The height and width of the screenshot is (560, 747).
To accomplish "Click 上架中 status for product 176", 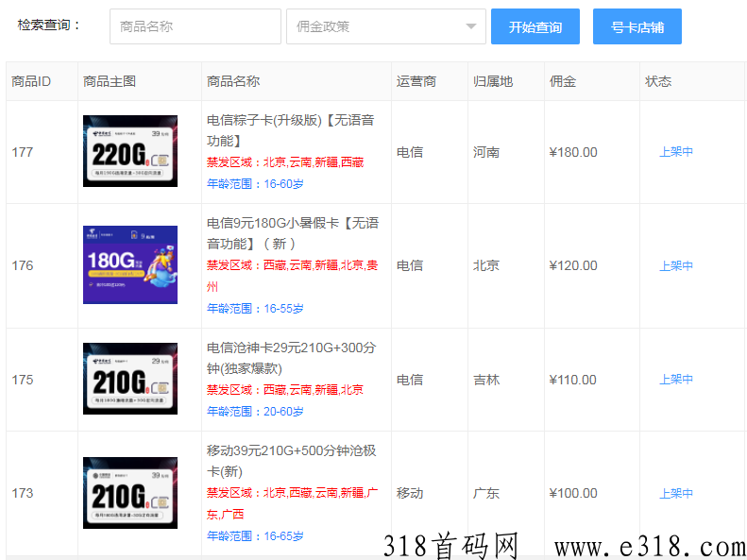I will [676, 265].
